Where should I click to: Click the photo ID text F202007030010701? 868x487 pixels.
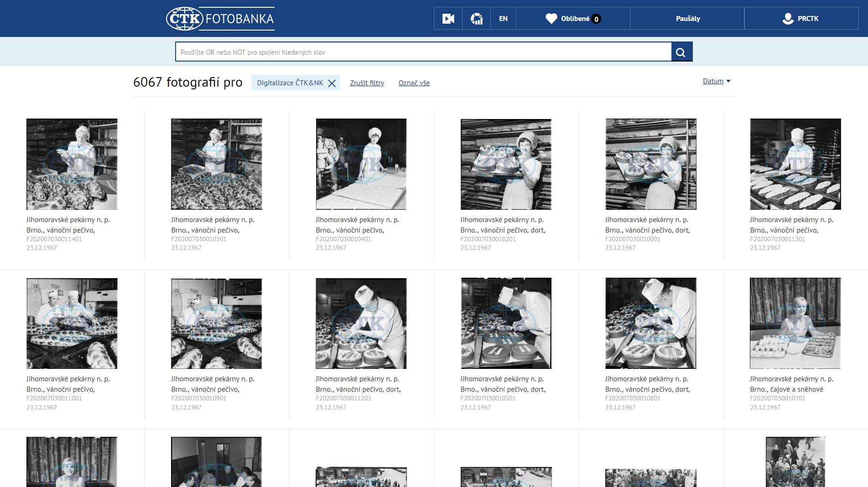click(778, 398)
